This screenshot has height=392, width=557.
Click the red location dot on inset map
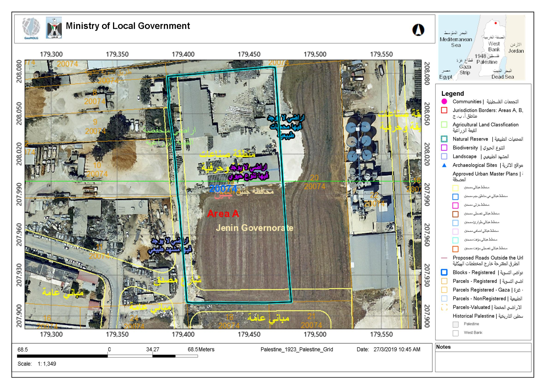[x=496, y=23]
